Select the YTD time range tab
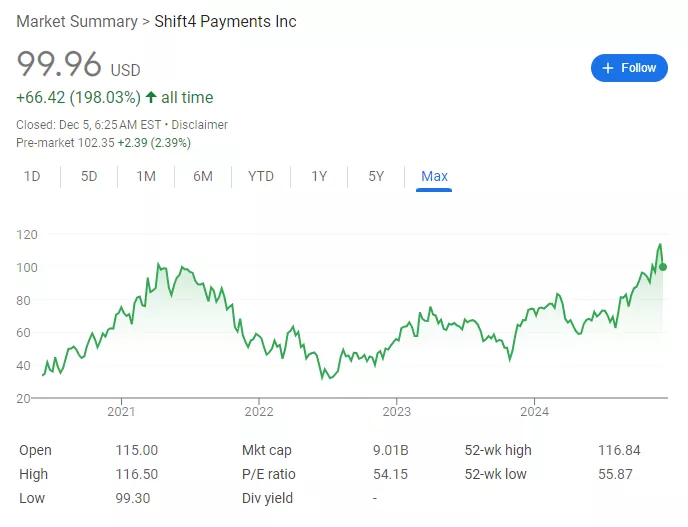 (x=261, y=176)
